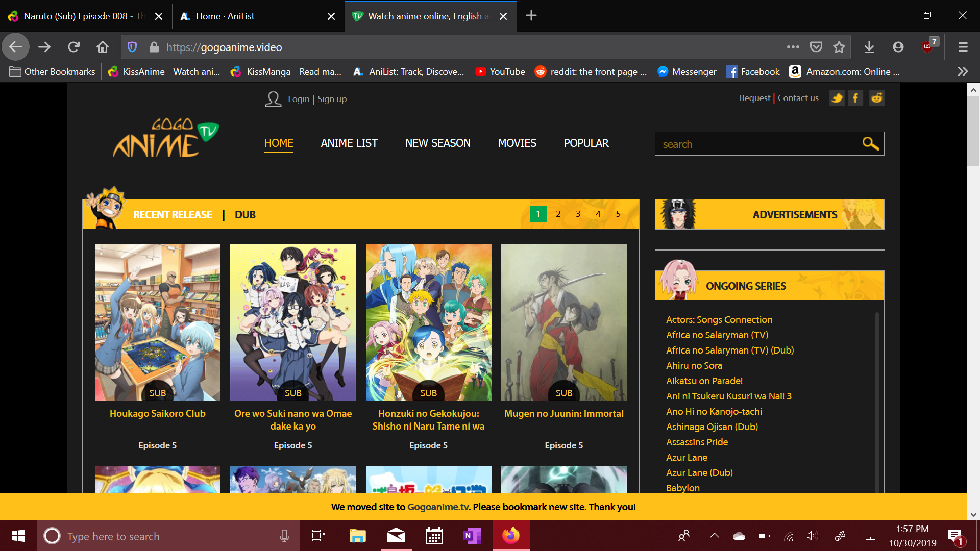Screen dimensions: 980x551
Task: Expand the page actions ellipsis menu
Action: (793, 47)
